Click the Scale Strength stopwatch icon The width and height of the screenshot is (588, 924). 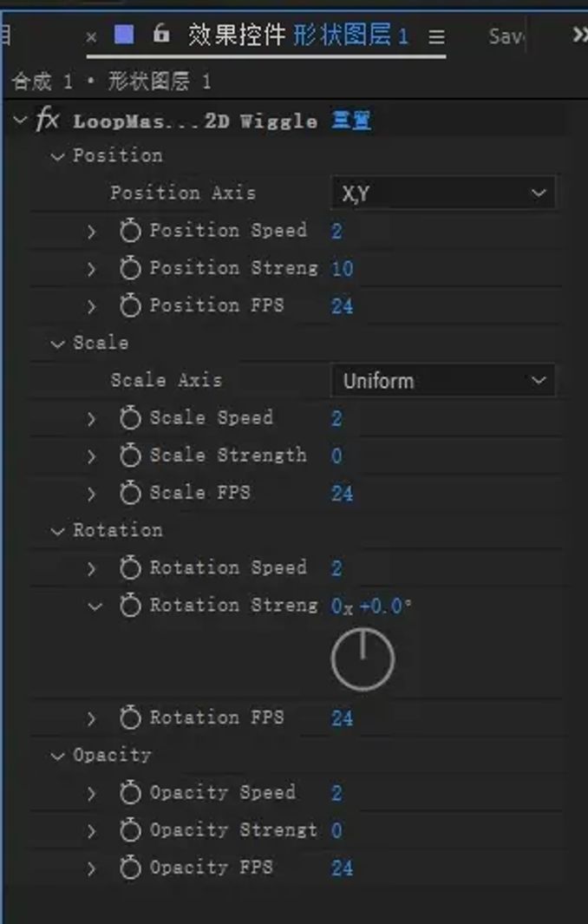(130, 455)
